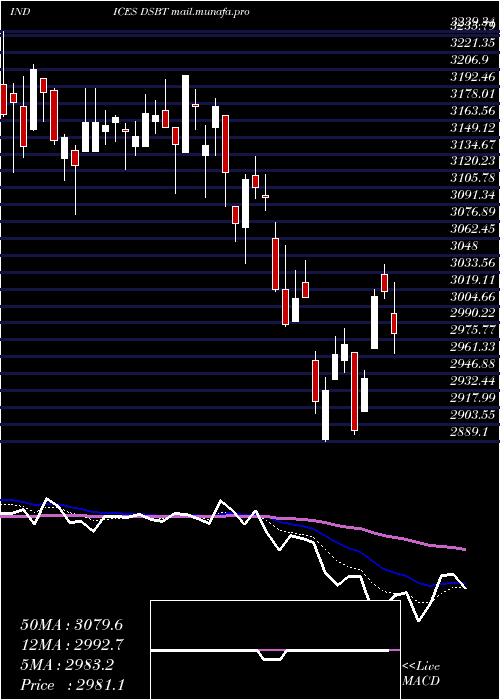The width and height of the screenshot is (500, 700).
Task: Click the mail.munafa.pro chart title text
Action: (x=209, y=12)
